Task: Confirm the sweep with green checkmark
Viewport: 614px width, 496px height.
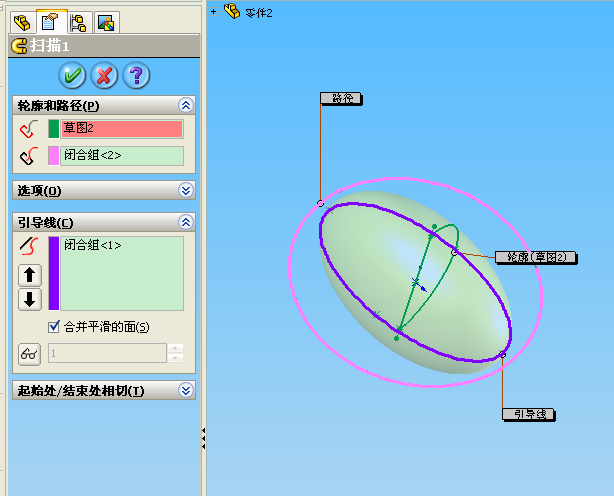Action: (x=72, y=75)
